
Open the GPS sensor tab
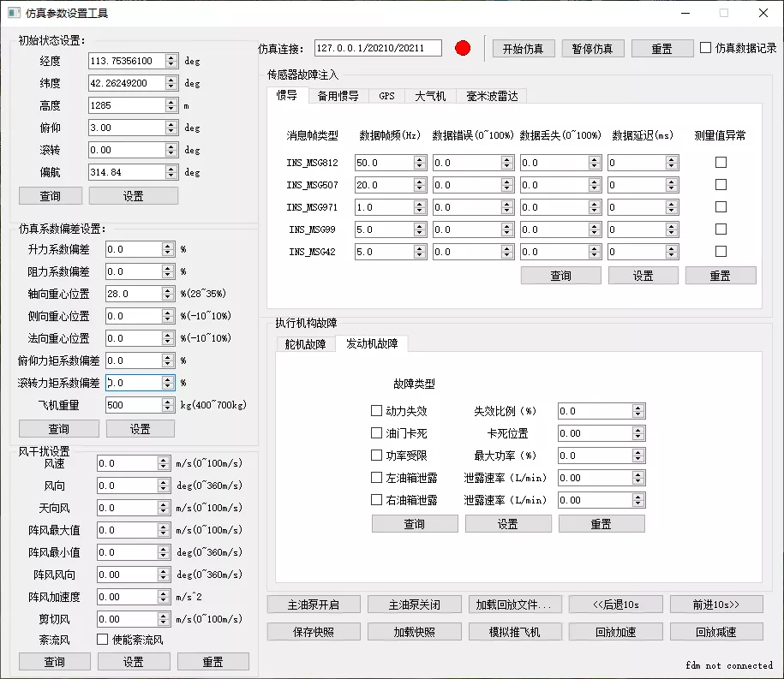(386, 96)
